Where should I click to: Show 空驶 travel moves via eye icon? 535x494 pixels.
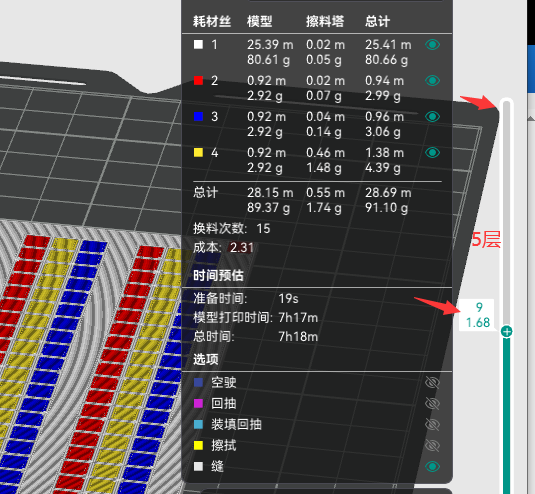[x=432, y=383]
